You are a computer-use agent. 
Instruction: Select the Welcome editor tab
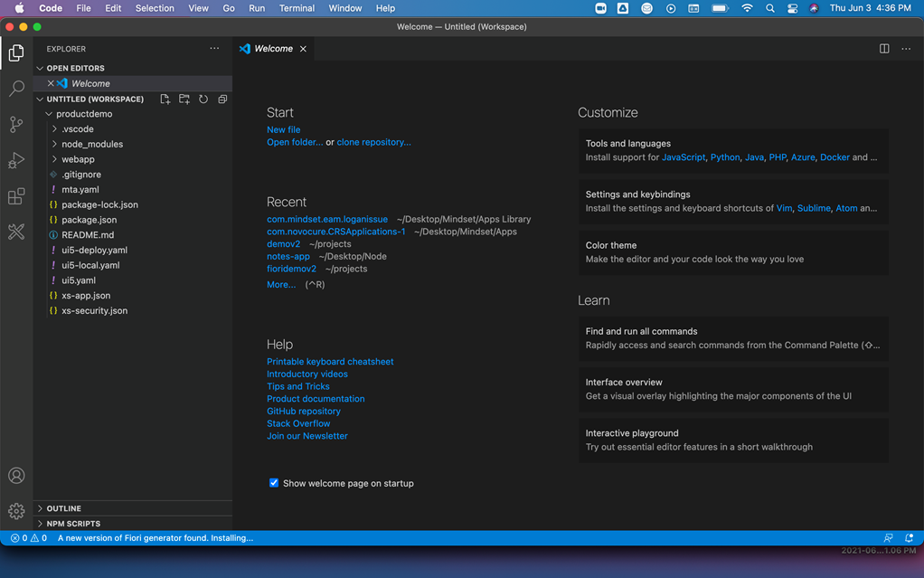point(273,48)
